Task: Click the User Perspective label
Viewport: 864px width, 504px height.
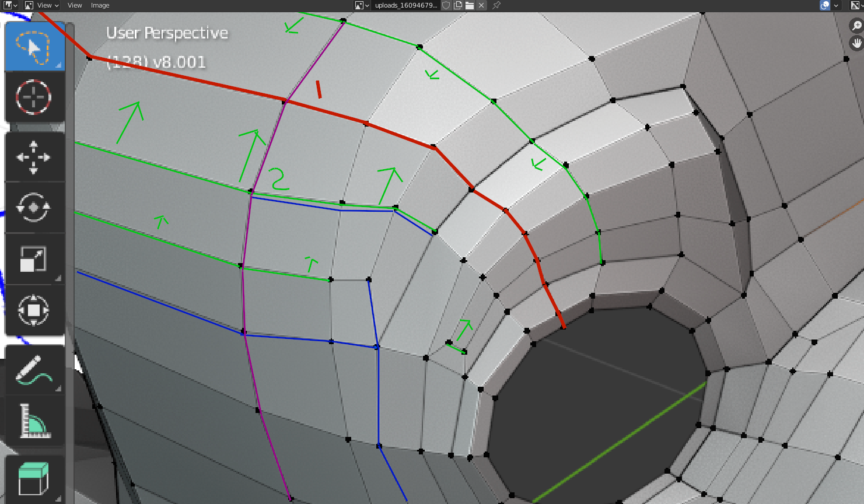Action: [167, 33]
